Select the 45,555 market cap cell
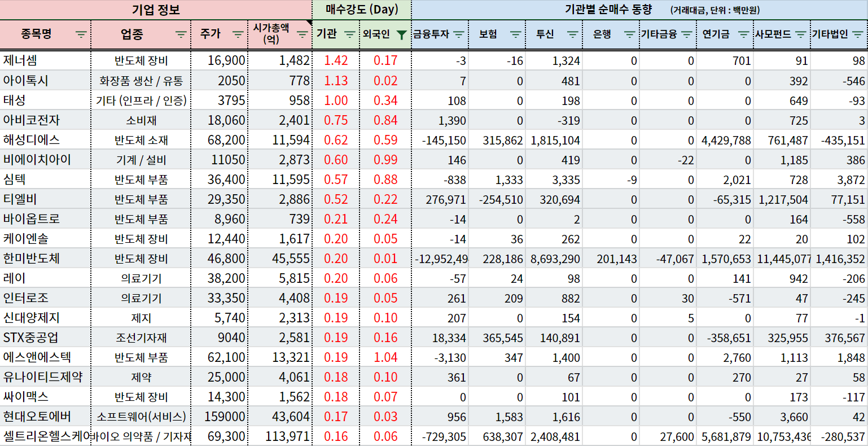The height and width of the screenshot is (446, 868). point(280,258)
